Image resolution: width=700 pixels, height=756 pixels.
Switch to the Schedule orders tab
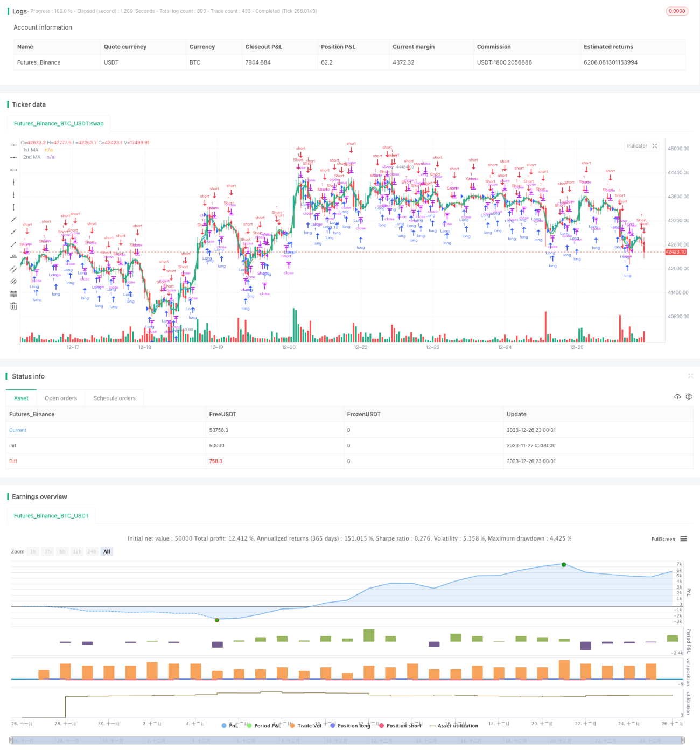click(114, 398)
